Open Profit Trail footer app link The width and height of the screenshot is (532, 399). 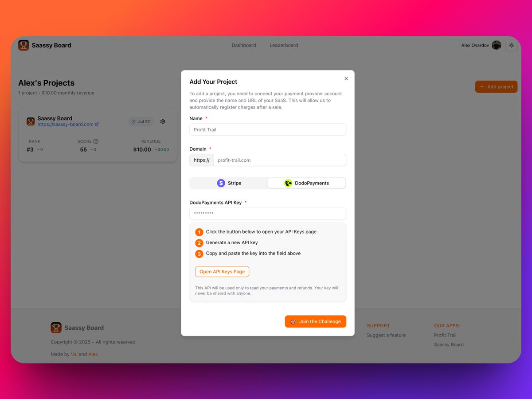(x=445, y=335)
